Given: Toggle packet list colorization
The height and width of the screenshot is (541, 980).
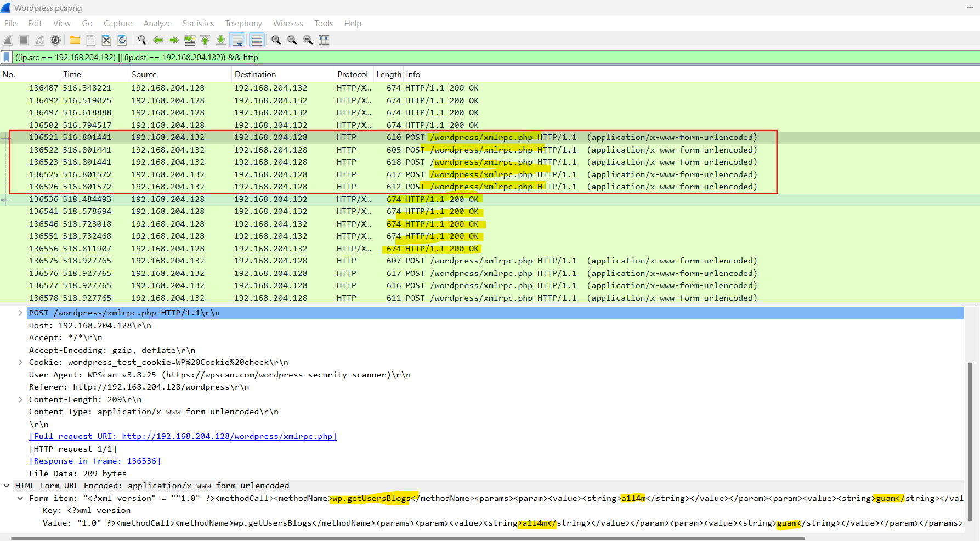Looking at the screenshot, I should pyautogui.click(x=257, y=40).
